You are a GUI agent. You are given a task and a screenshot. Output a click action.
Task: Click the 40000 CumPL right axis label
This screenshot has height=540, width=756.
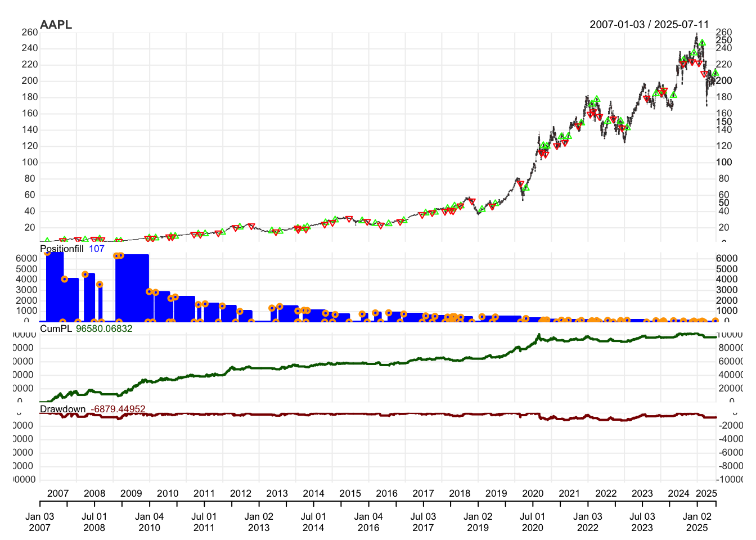pos(730,375)
